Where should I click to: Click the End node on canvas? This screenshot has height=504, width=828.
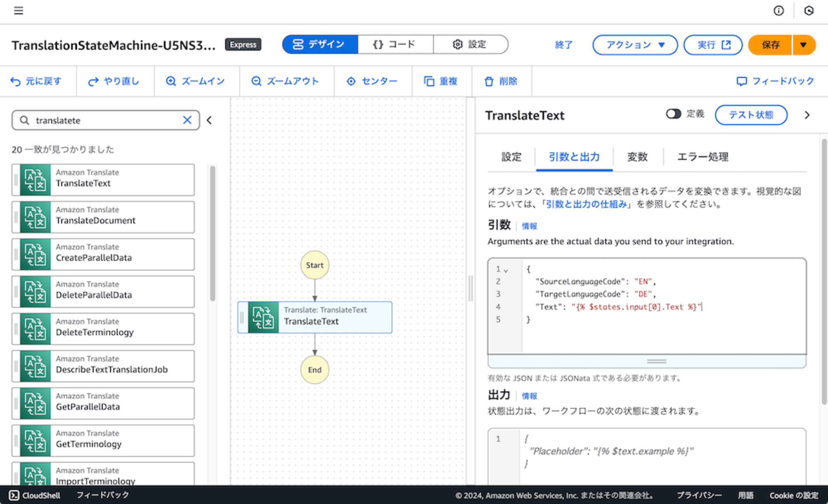tap(315, 370)
